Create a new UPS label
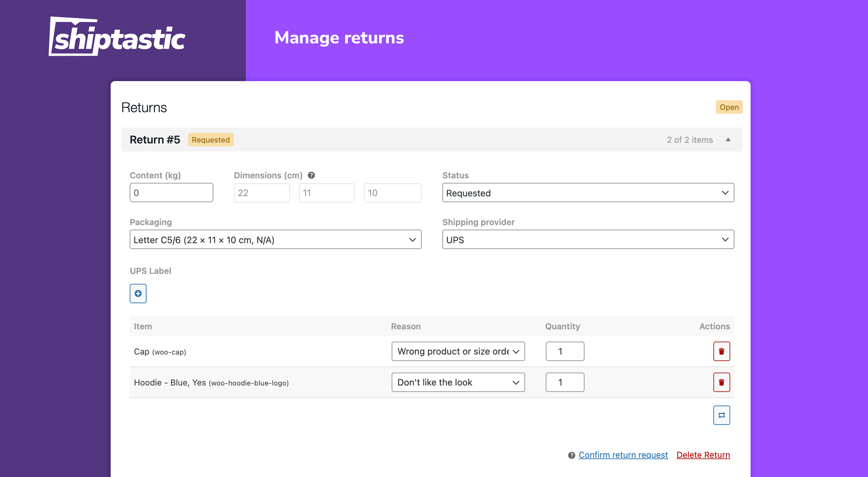 138,293
